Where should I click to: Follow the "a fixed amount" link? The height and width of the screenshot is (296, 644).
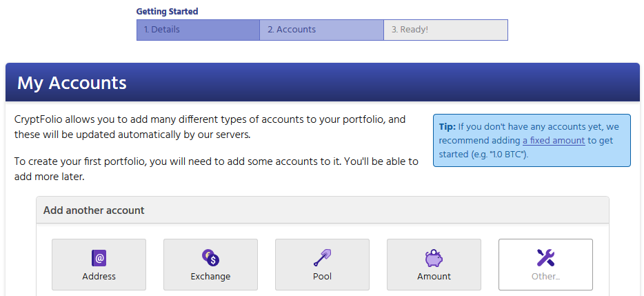point(554,141)
